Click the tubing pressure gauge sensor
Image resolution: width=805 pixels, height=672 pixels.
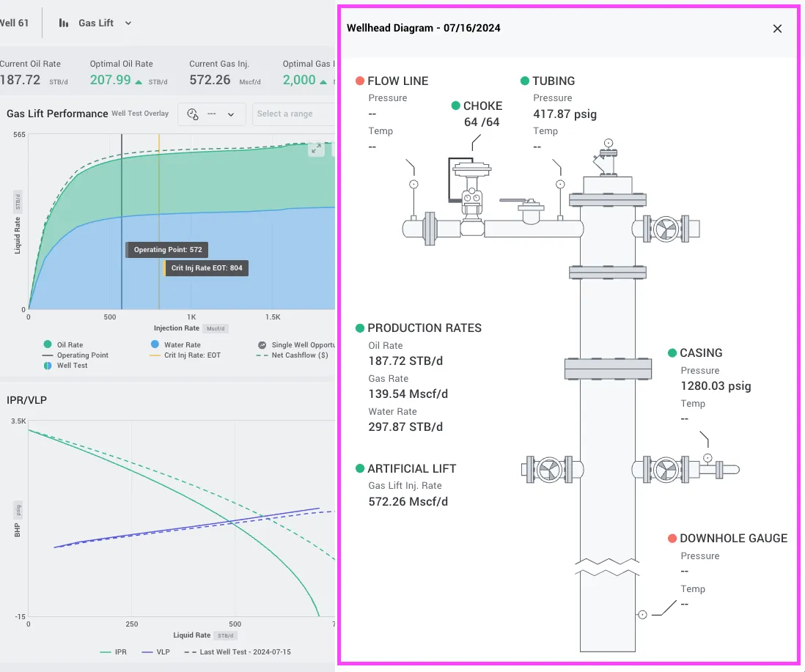[560, 184]
